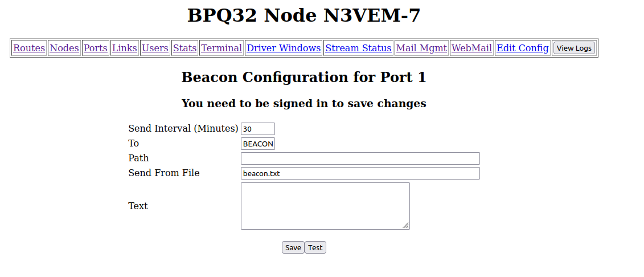The height and width of the screenshot is (277, 644).
Task: View the Stats page
Action: pos(184,48)
